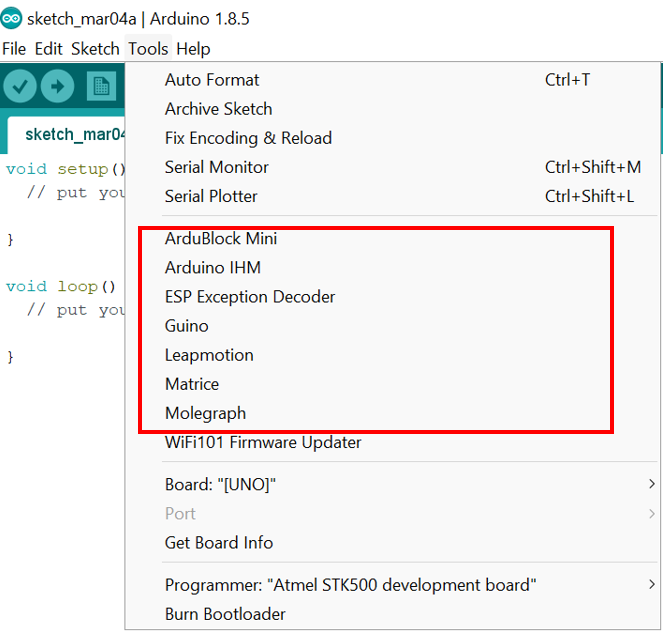Open ESP Exception Decoder
663x639 pixels.
click(x=250, y=297)
